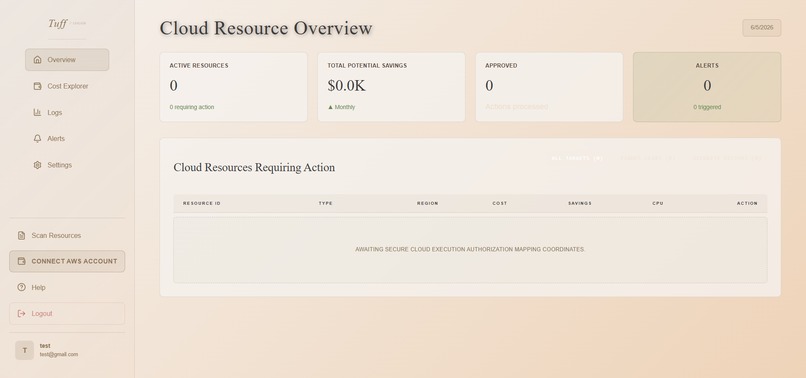This screenshot has width=806, height=378.
Task: Click the Cost column header
Action: 500,204
